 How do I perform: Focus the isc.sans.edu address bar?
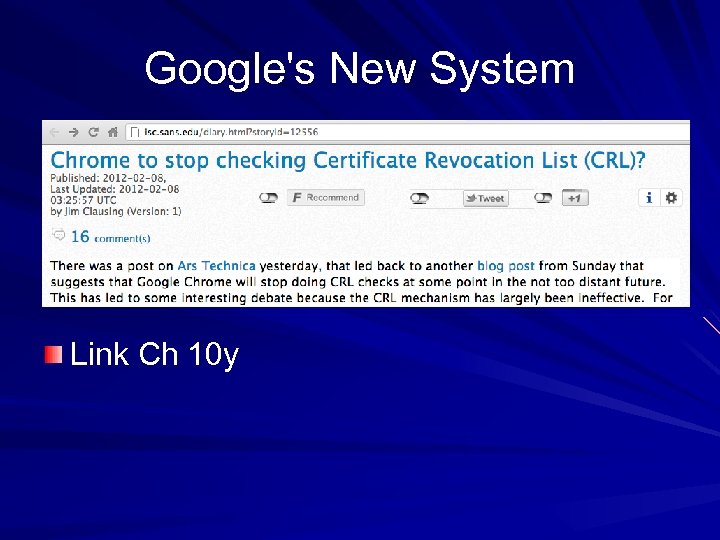pyautogui.click(x=407, y=132)
